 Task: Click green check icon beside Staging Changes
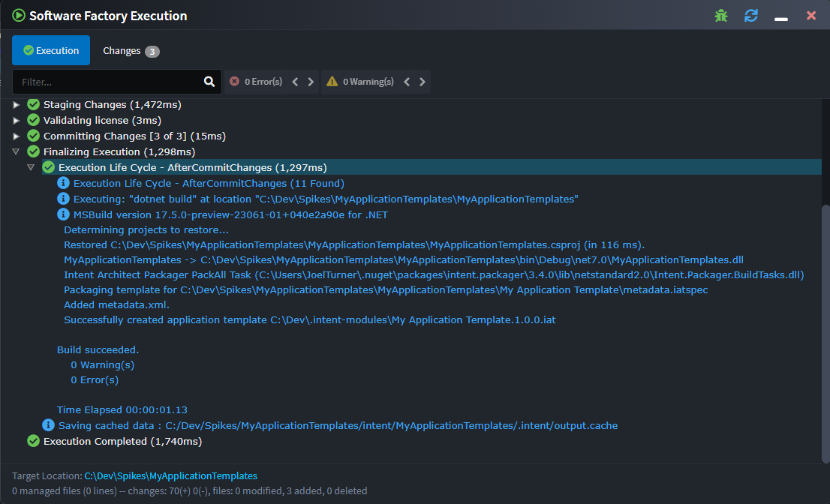coord(33,104)
